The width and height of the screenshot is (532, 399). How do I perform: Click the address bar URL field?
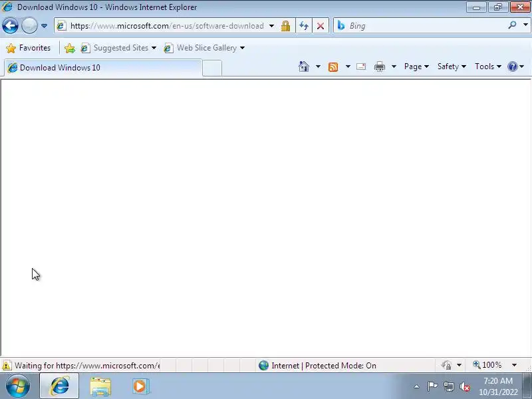pyautogui.click(x=167, y=26)
